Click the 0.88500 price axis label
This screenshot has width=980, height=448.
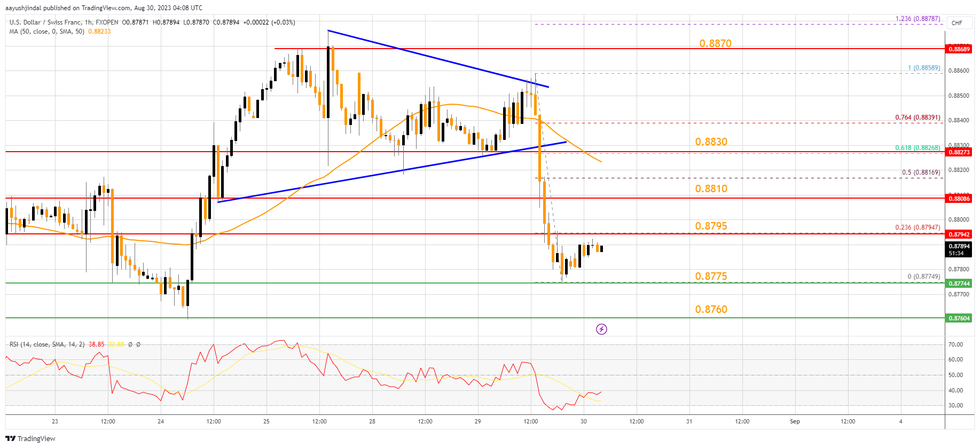tap(959, 96)
